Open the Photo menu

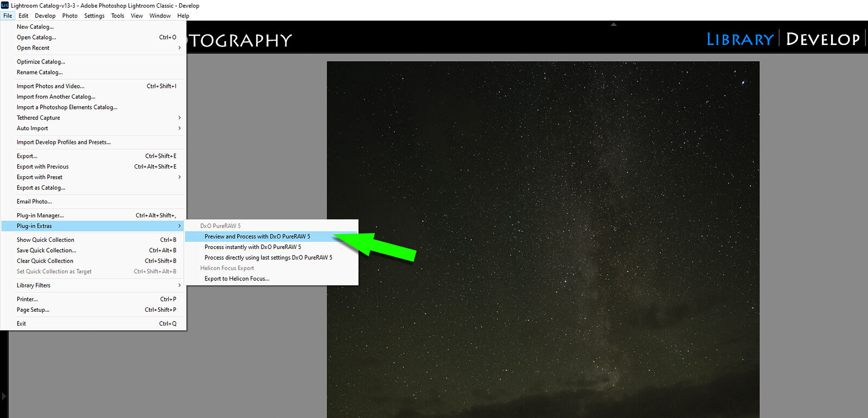(70, 16)
